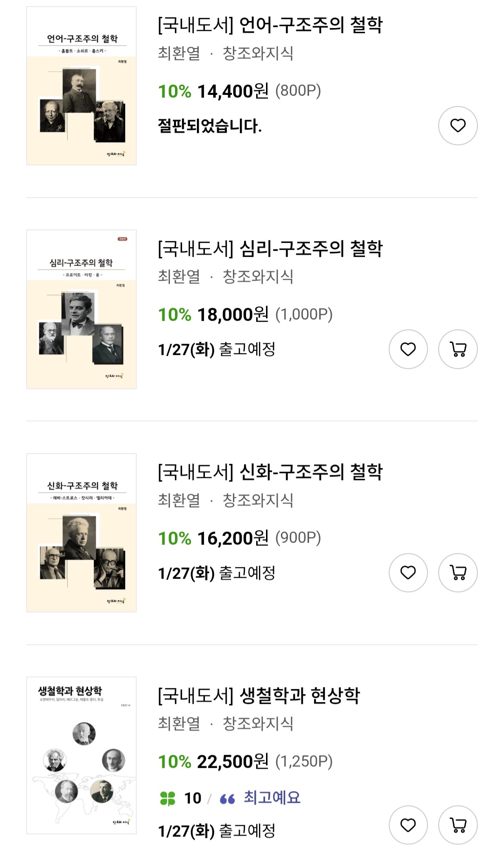
Task: Open the 최고예요 review label
Action: pos(272,797)
